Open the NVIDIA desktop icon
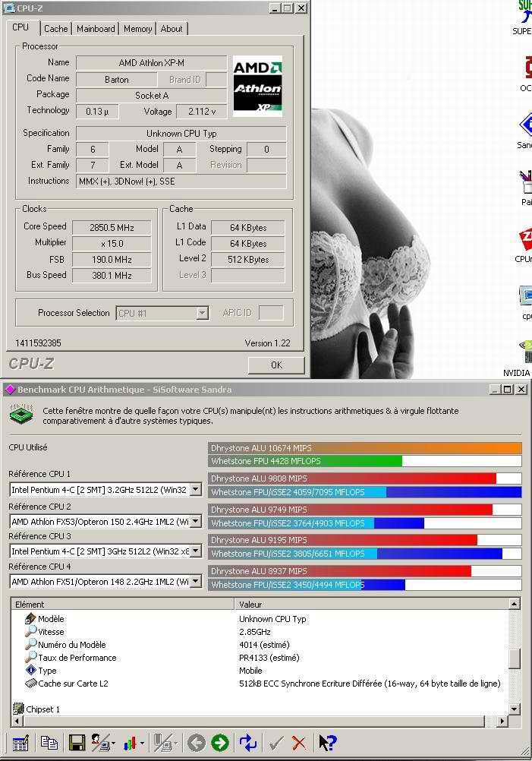 (x=526, y=351)
